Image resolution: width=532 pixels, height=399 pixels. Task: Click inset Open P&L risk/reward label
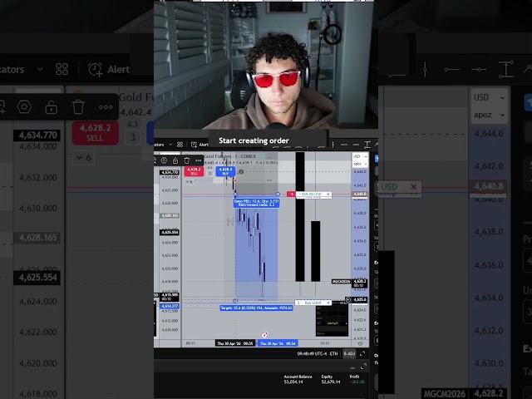[x=257, y=203]
